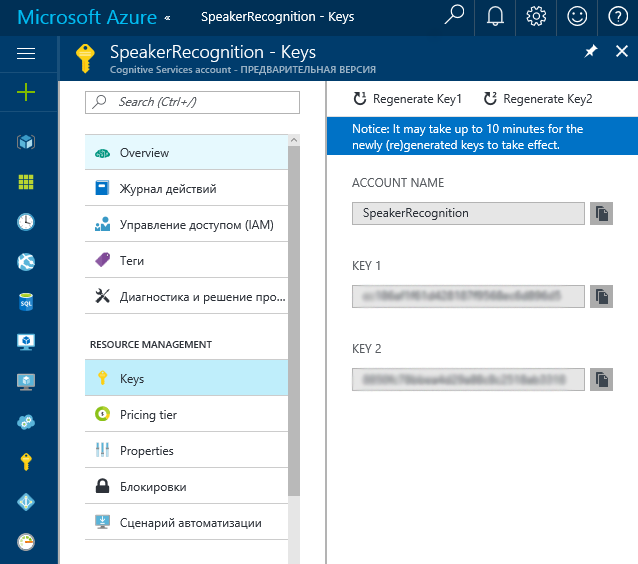Image resolution: width=638 pixels, height=564 pixels.
Task: Click the ten-minute notice banner
Action: [x=482, y=137]
